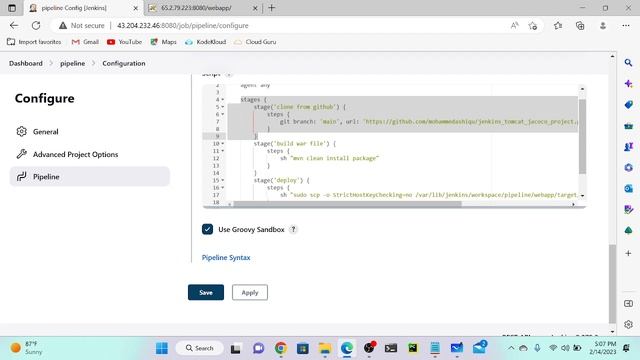Collapse code fold arrow on line 6
Screen dimensions: 640x360
(223, 114)
